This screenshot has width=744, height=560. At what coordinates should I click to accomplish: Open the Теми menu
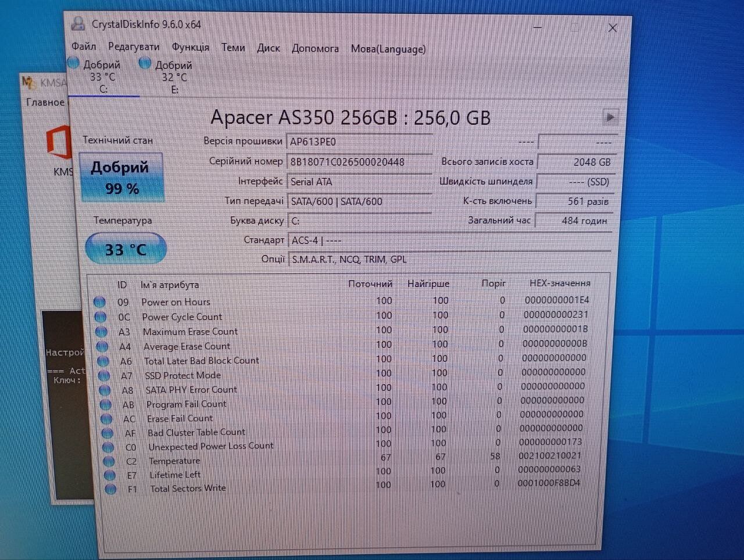coord(233,47)
